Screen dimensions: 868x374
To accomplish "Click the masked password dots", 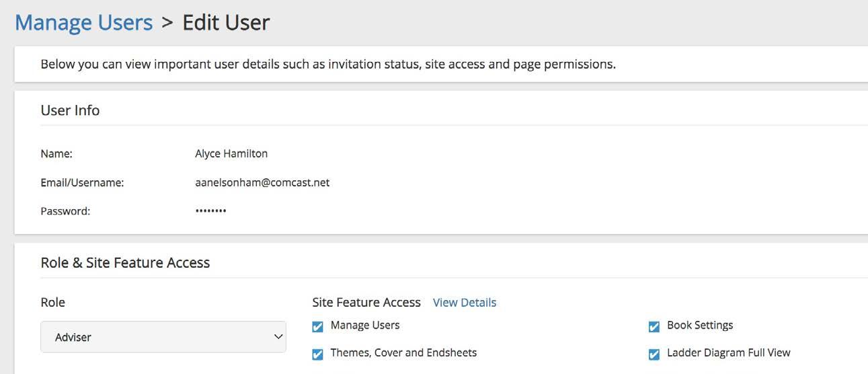I will [210, 211].
